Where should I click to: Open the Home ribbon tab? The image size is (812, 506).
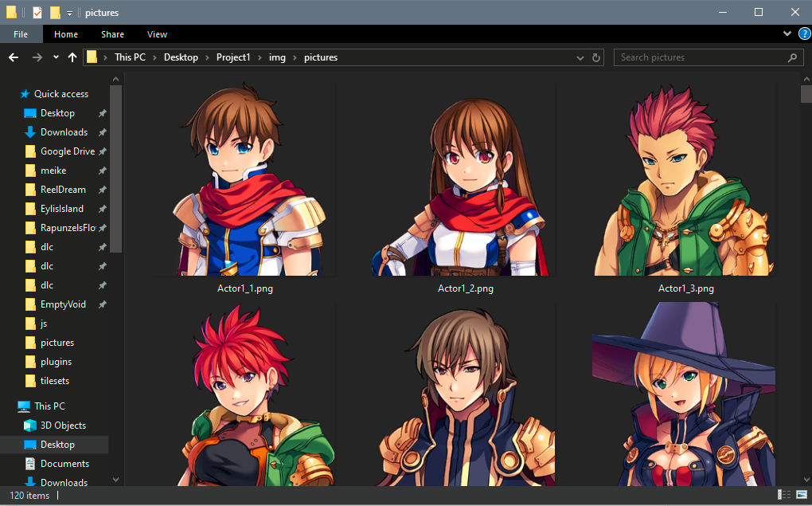(66, 34)
